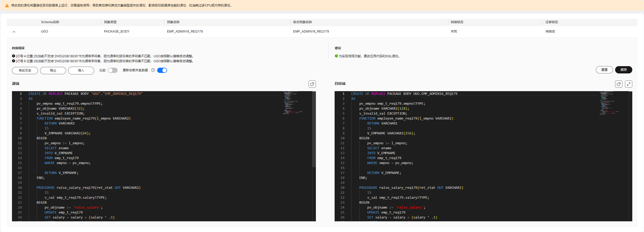Save changes with the 保存 button
The image size is (644, 232).
click(623, 70)
